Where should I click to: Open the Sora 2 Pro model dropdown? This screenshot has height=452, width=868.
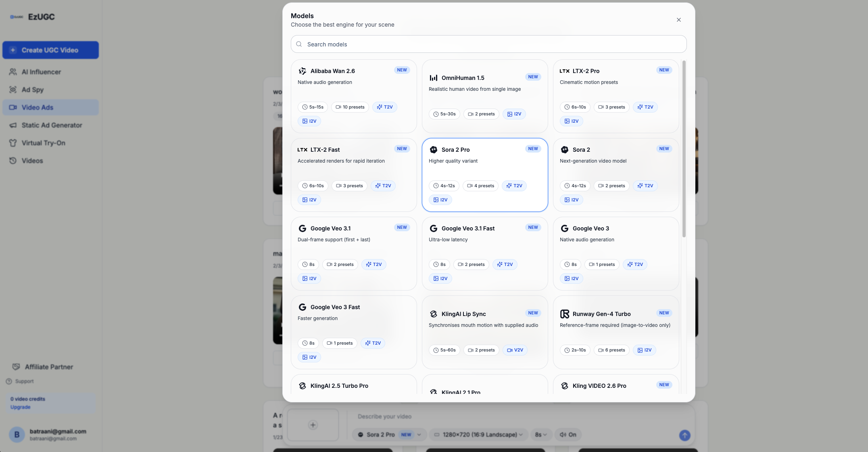point(389,435)
